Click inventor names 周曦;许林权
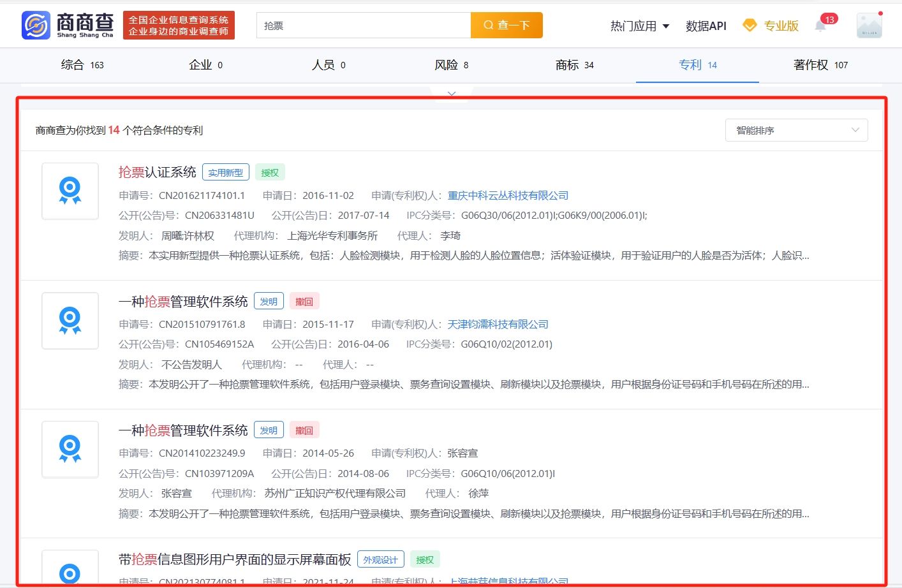The width and height of the screenshot is (902, 588). 188,235
